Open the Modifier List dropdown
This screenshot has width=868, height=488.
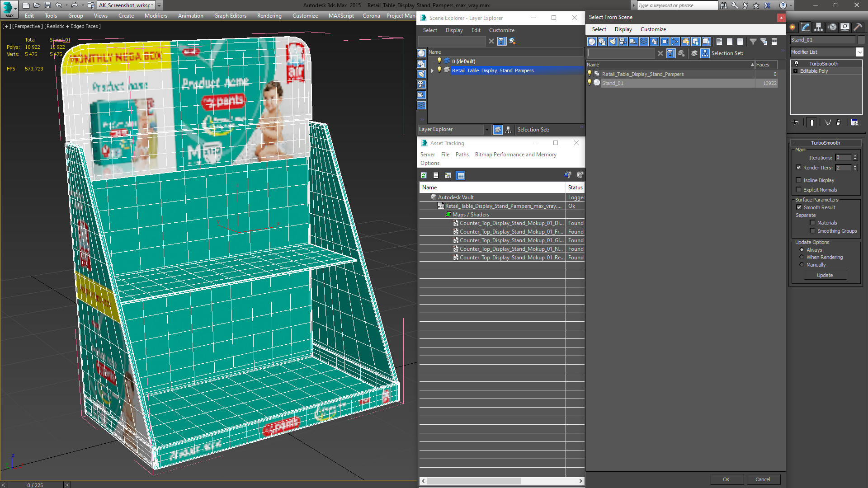[x=859, y=52]
